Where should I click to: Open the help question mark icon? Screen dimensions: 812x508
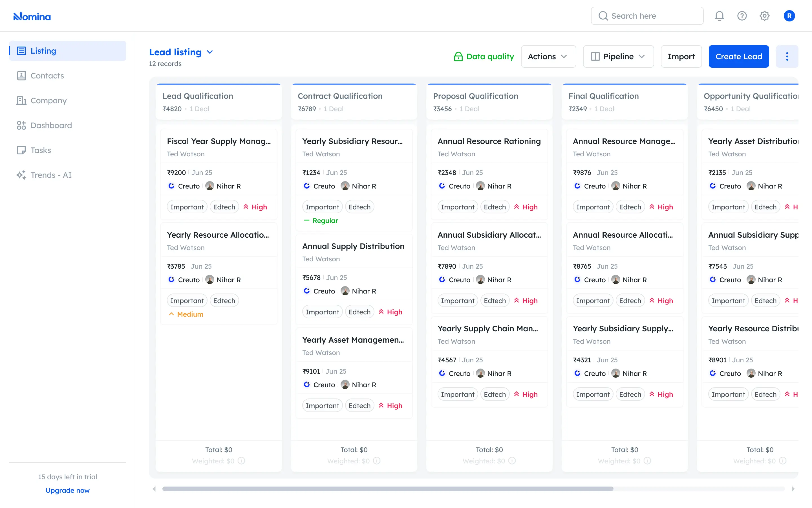[x=742, y=16]
